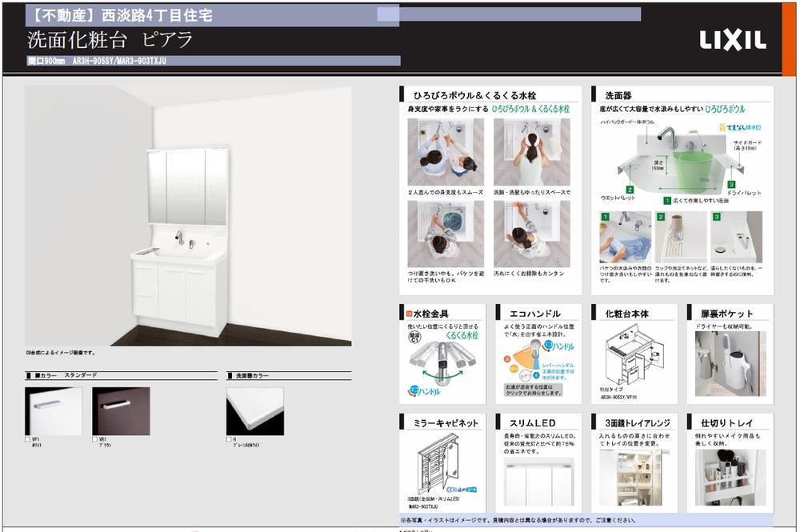Click the LIXIL logo
This screenshot has width=800, height=532.
coord(733,40)
